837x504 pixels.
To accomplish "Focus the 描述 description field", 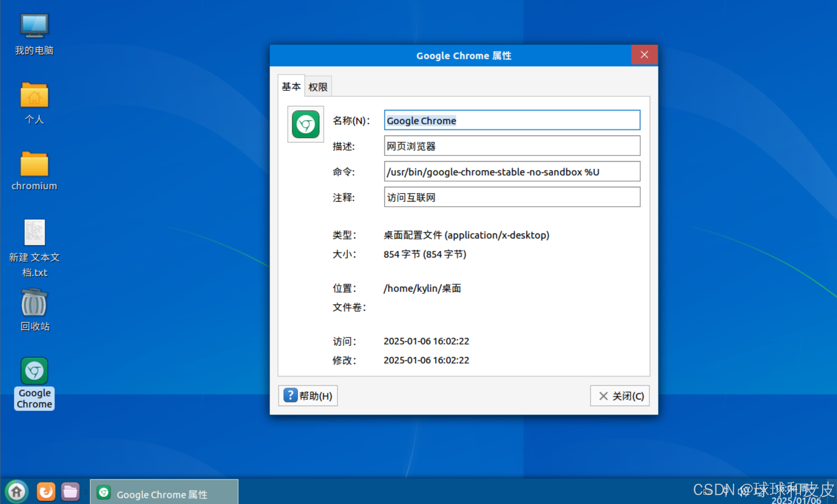I will pyautogui.click(x=512, y=146).
